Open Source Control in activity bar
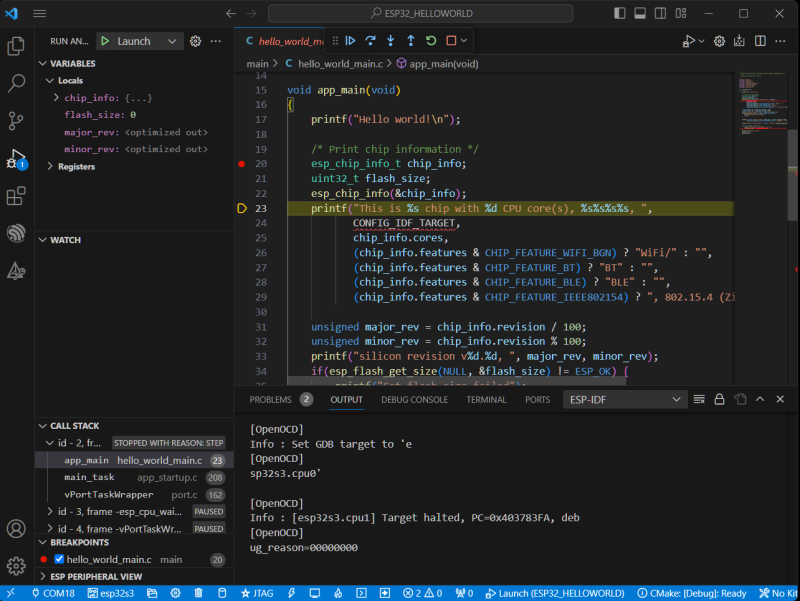800x601 pixels. click(16, 121)
